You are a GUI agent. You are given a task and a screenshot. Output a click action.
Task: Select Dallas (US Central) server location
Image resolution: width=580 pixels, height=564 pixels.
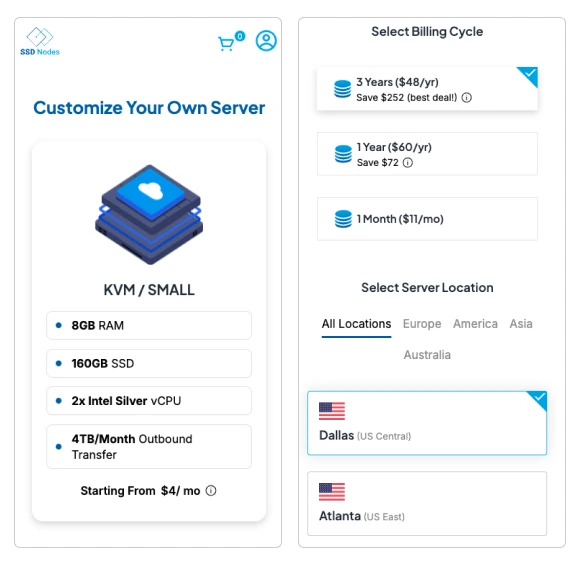(x=427, y=423)
